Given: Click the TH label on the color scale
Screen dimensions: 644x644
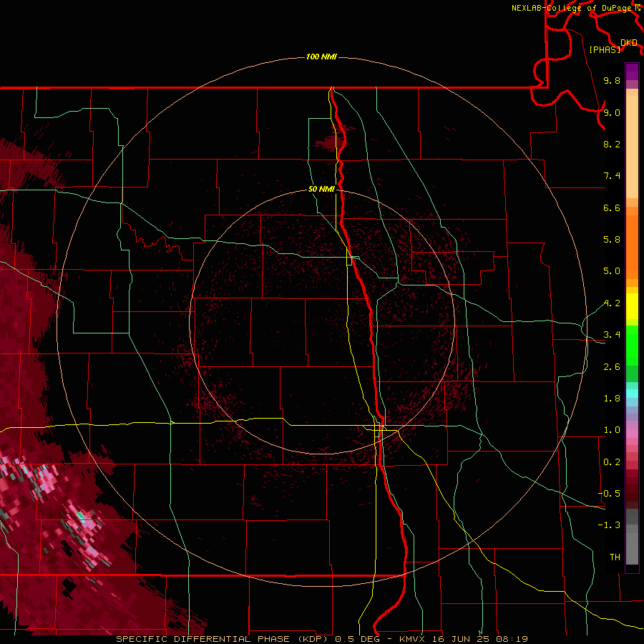Looking at the screenshot, I should (615, 557).
